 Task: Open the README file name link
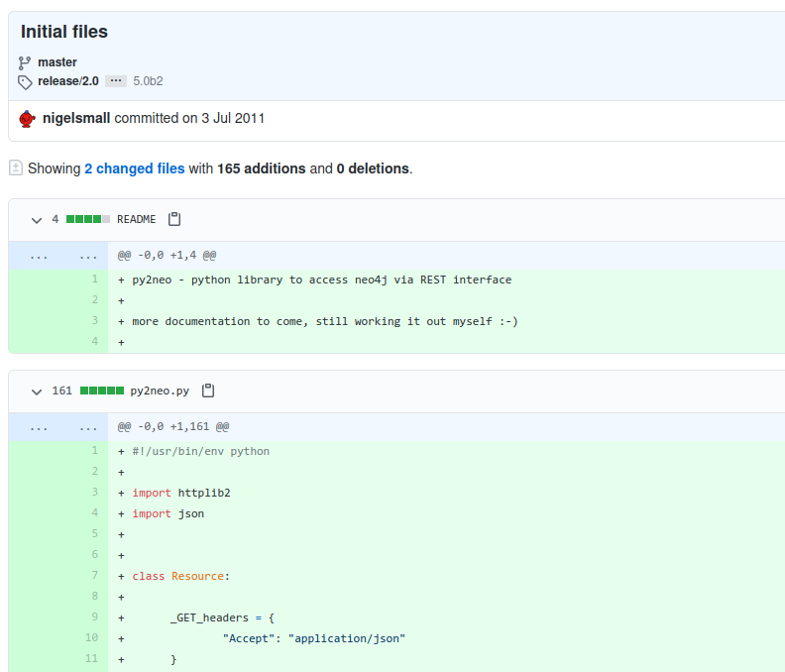(136, 219)
